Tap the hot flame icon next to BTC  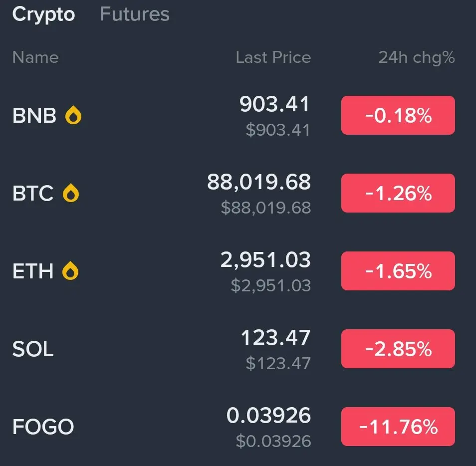click(71, 193)
